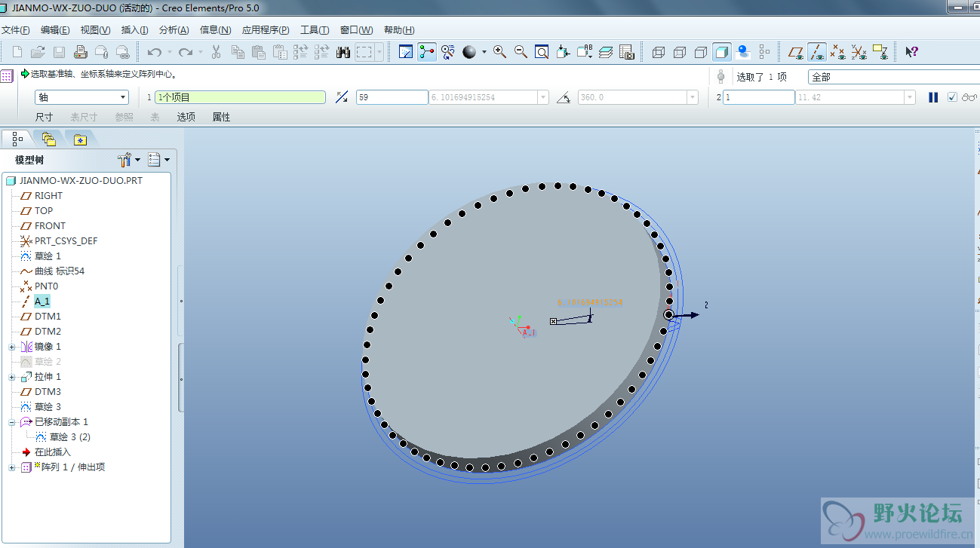Expand the 阵列 1 / 伸出项 node
Viewport: 980px width, 548px height.
[12, 467]
